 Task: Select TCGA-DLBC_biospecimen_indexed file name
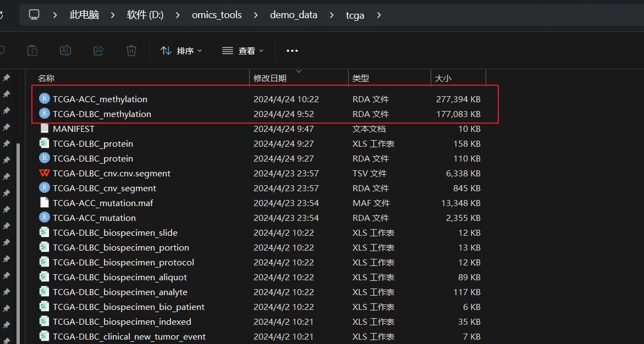pyautogui.click(x=122, y=321)
